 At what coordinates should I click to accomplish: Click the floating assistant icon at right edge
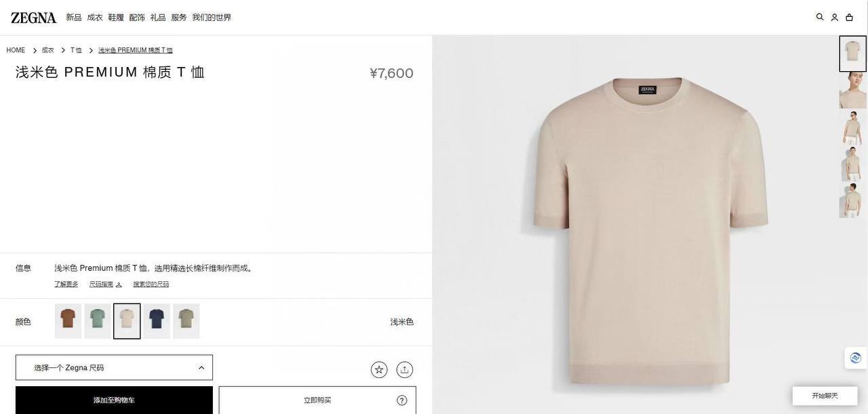855,357
